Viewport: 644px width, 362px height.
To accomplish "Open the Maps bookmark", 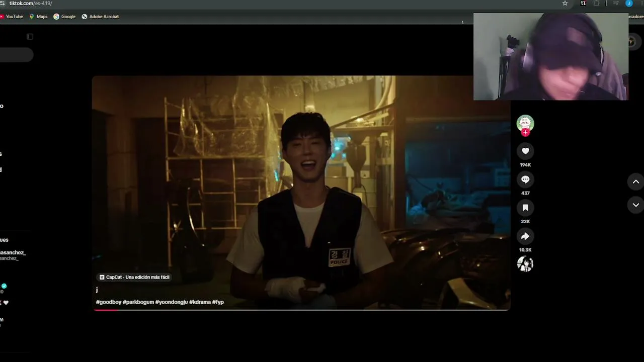I will click(38, 17).
